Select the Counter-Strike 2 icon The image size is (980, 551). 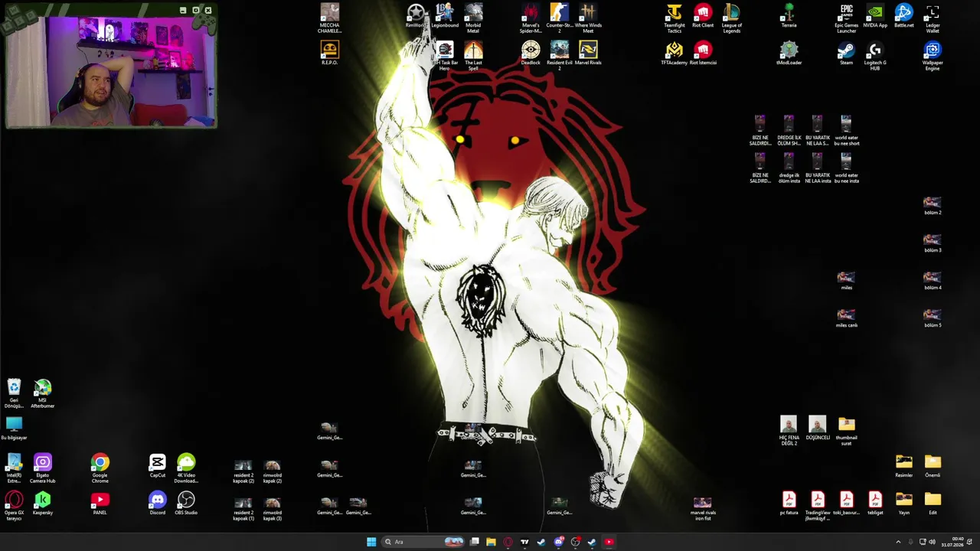pos(560,18)
